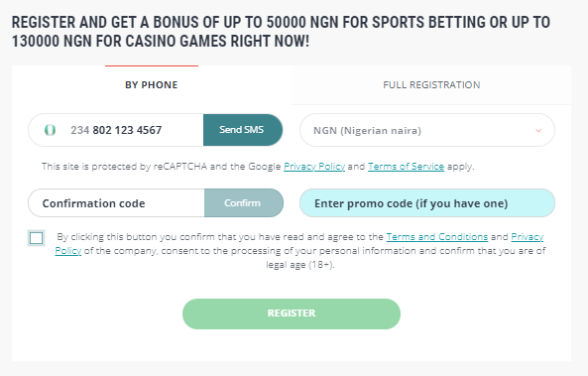Open the NGN (Nigerian naira) currency dropdown

pyautogui.click(x=427, y=130)
